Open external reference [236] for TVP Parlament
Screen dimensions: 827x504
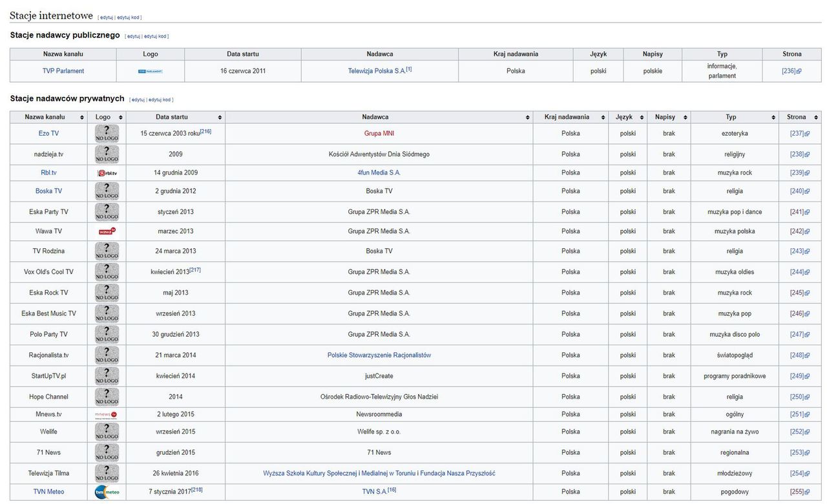(x=791, y=71)
